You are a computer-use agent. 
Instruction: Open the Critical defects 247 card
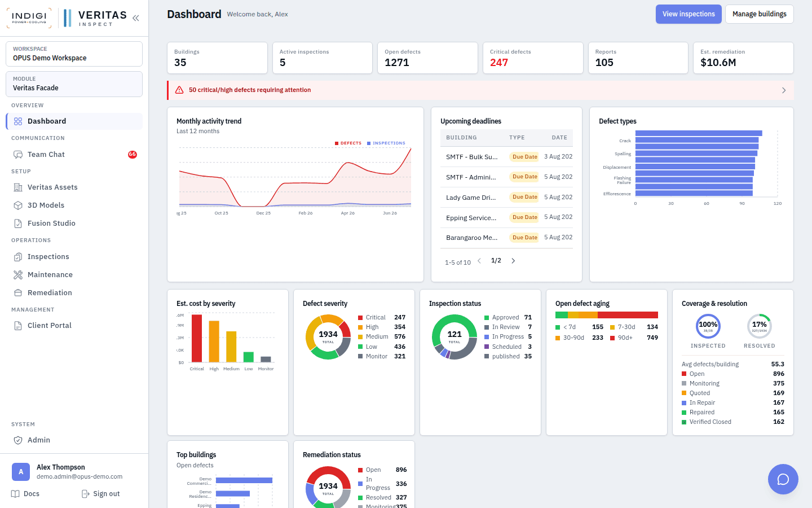[533, 58]
